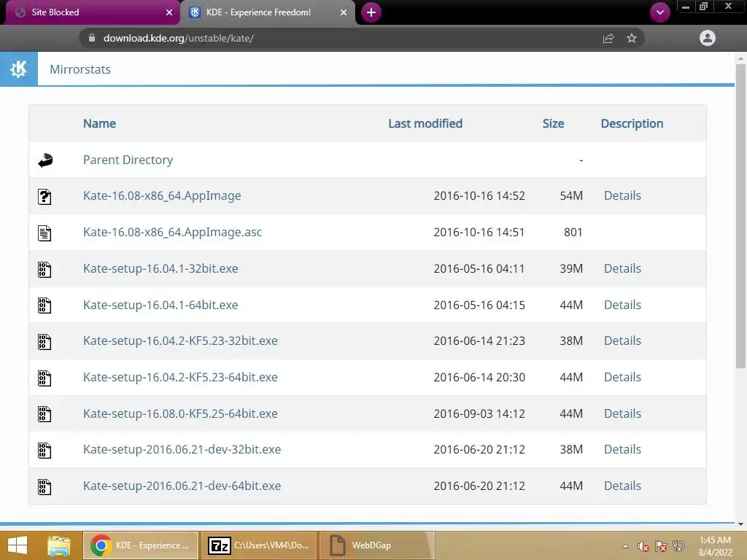Click the muted volume tray icon
Image resolution: width=747 pixels, height=560 pixels.
point(643,546)
